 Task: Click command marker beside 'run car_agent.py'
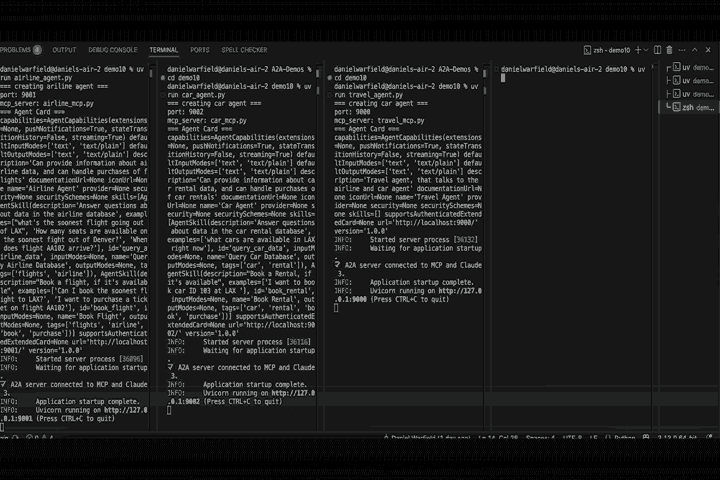(x=163, y=95)
